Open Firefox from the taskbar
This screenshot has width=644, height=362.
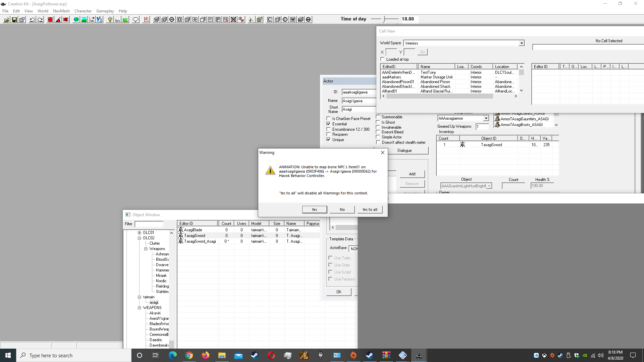206,355
